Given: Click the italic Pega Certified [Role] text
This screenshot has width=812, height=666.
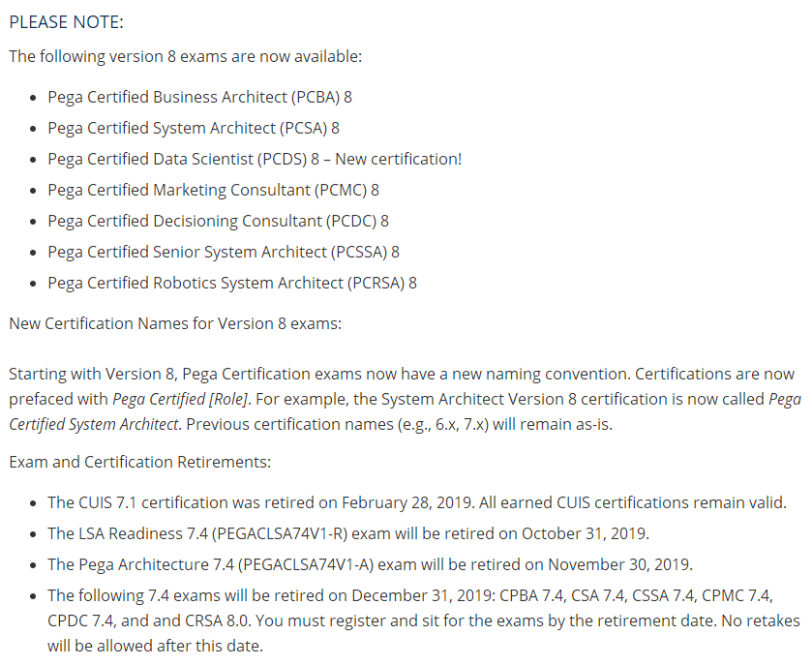Looking at the screenshot, I should 180,399.
